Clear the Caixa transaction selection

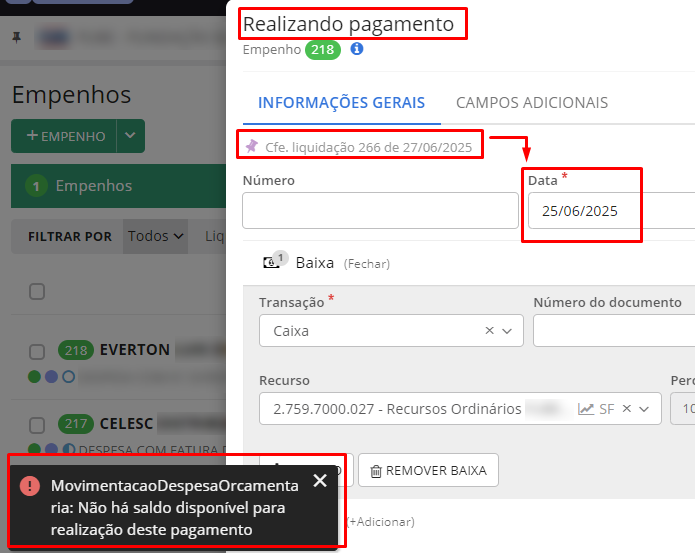tap(489, 331)
